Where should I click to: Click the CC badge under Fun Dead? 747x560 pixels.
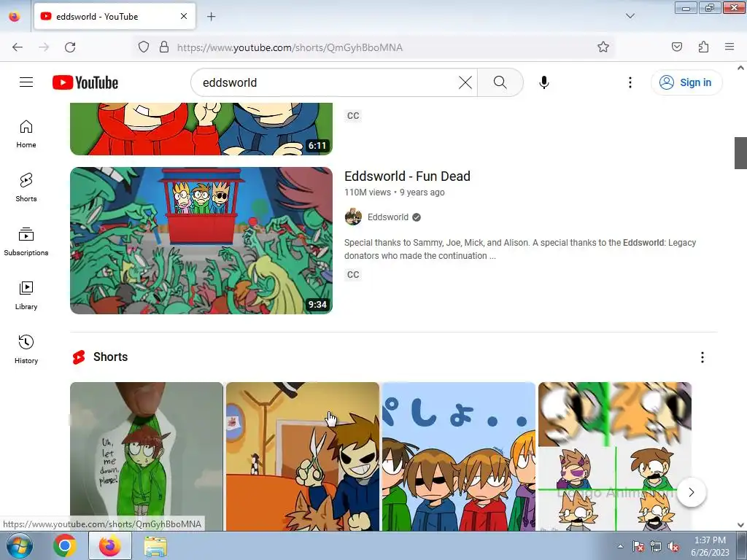(353, 275)
